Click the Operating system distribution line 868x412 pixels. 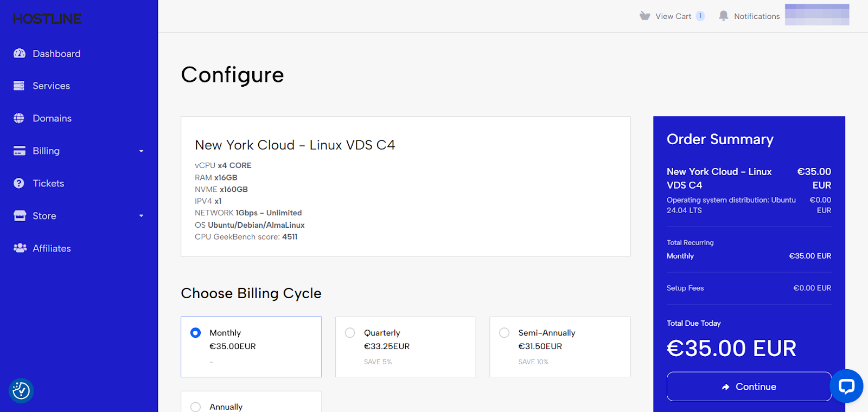click(731, 205)
